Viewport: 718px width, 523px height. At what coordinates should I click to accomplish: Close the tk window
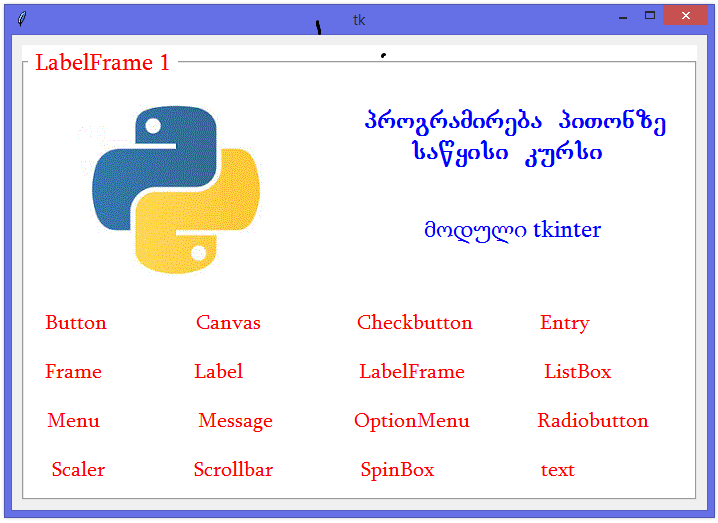tap(685, 16)
